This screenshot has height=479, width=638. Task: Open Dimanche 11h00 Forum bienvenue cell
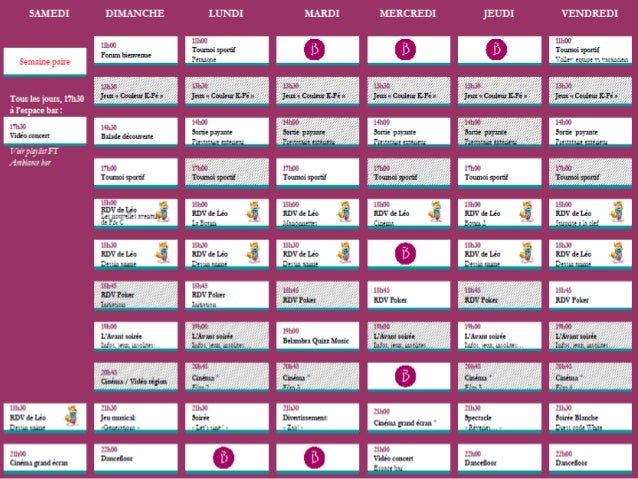pos(136,50)
